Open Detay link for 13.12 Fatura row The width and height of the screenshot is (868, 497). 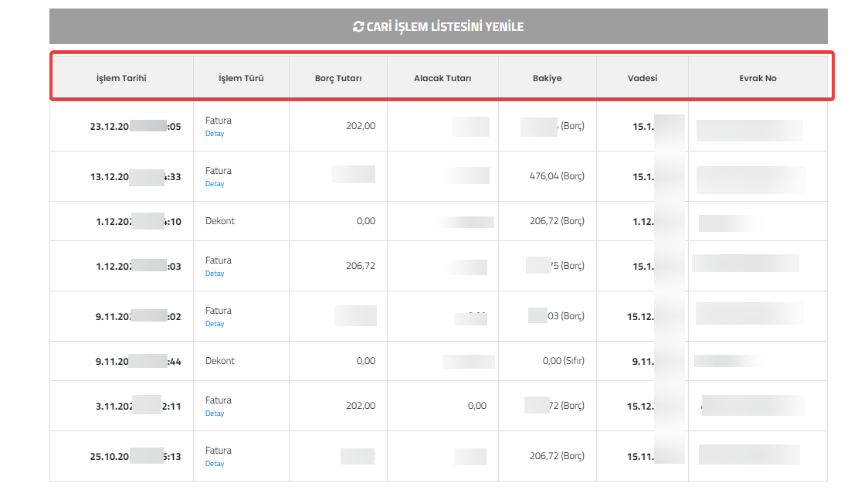coord(215,184)
